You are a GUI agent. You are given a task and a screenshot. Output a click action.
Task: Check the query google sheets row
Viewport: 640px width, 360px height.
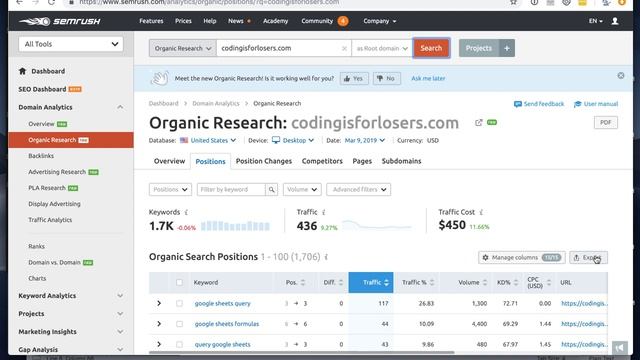179,344
